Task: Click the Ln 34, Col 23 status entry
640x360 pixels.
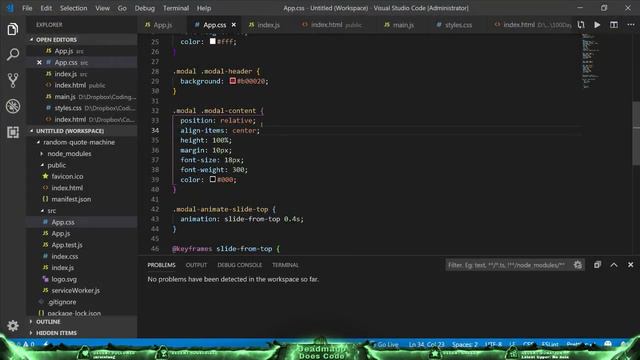Action: coord(426,344)
